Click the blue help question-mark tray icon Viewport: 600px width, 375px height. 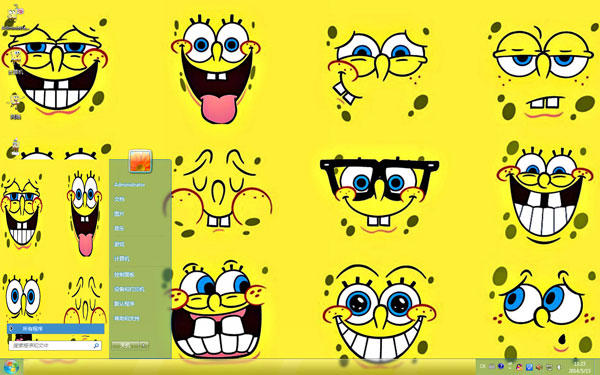coord(501,366)
